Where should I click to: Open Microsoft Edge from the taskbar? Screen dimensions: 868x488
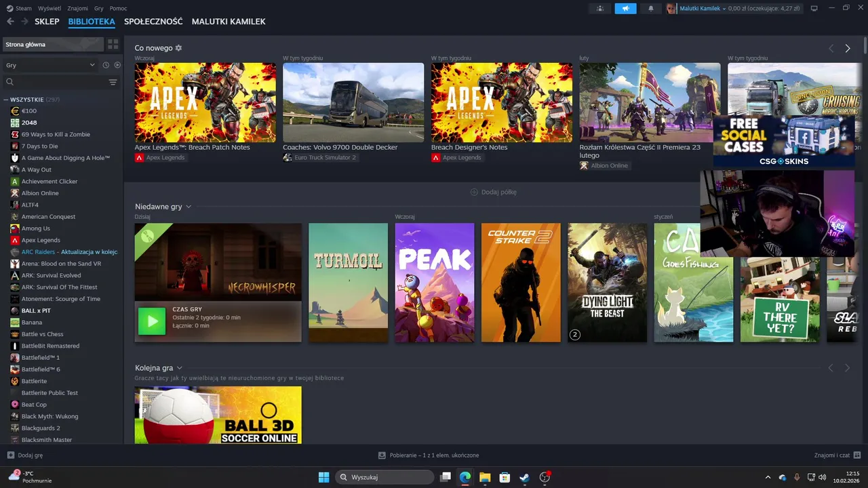pos(465,477)
